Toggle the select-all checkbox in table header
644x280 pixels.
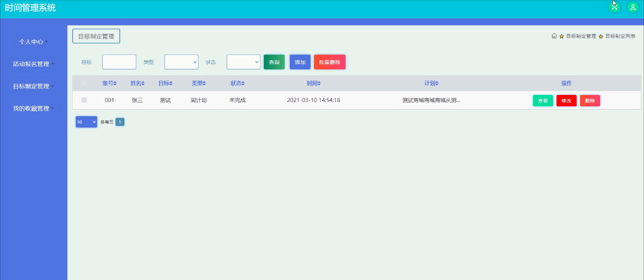coord(84,83)
